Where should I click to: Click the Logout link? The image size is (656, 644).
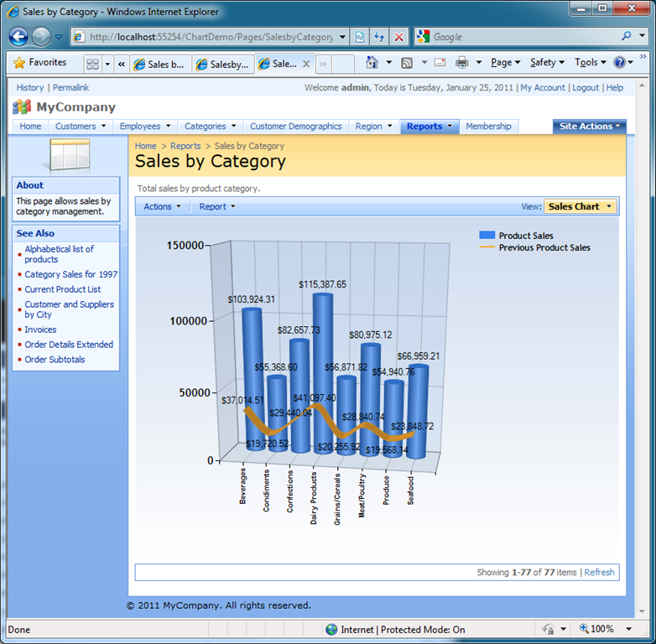(x=586, y=87)
